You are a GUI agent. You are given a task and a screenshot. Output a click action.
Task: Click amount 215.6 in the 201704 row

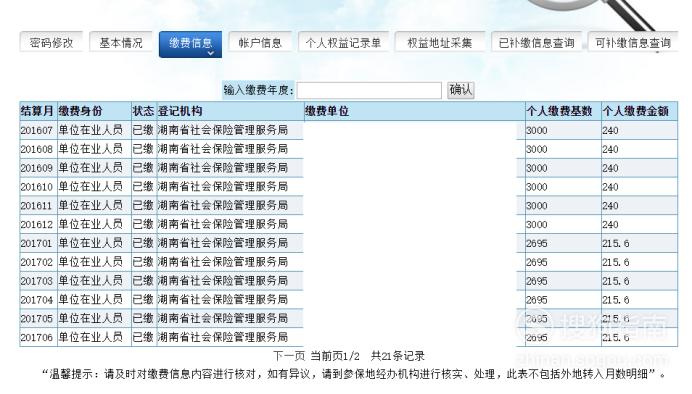click(x=616, y=300)
